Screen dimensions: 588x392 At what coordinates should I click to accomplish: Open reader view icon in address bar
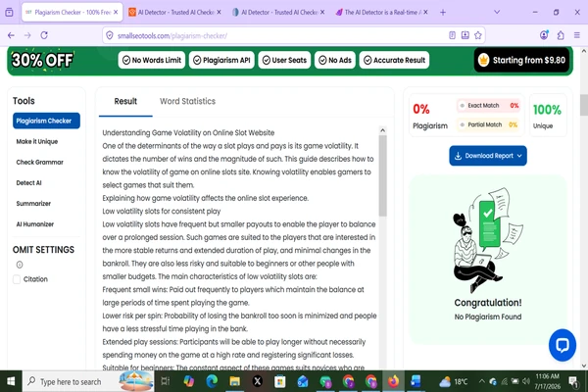452,35
